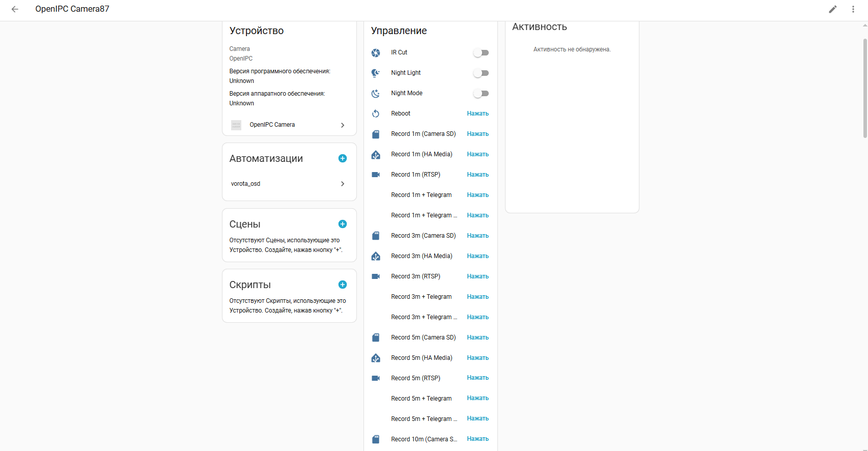Click the Reboot restart icon
868x451 pixels.
click(376, 114)
